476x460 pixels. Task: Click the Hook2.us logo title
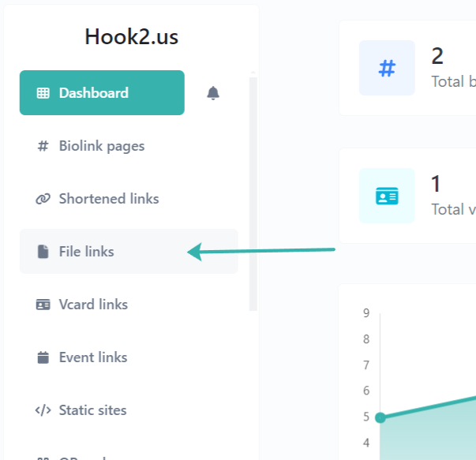pyautogui.click(x=132, y=37)
